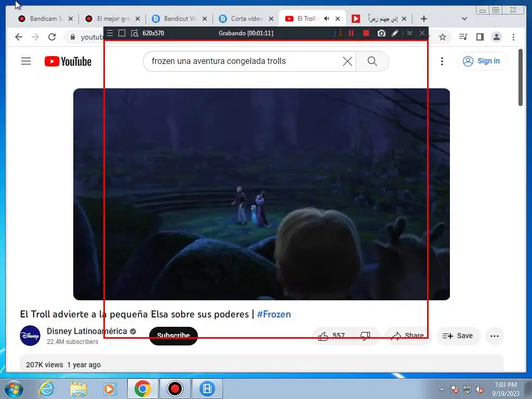
Task: Open the 620x570 capture size selector
Action: [x=153, y=33]
